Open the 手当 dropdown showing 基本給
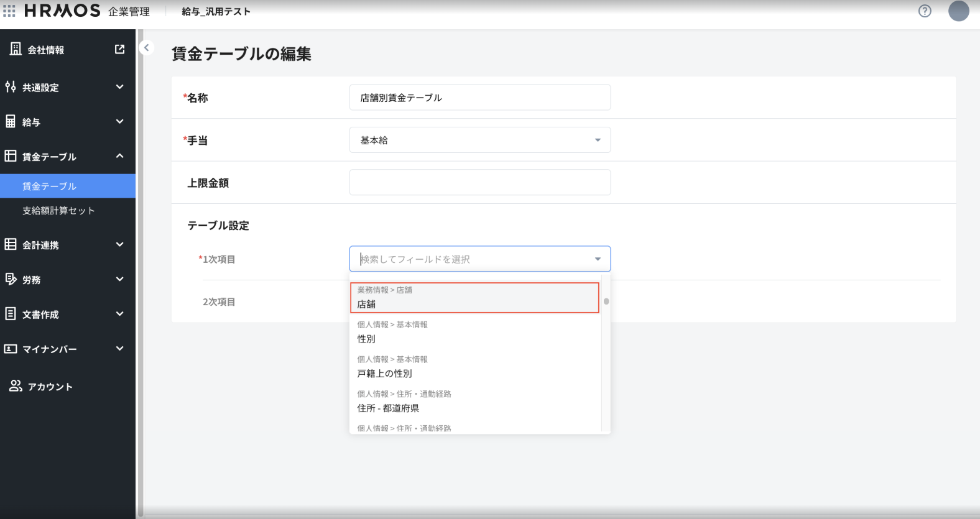980x519 pixels. 479,140
